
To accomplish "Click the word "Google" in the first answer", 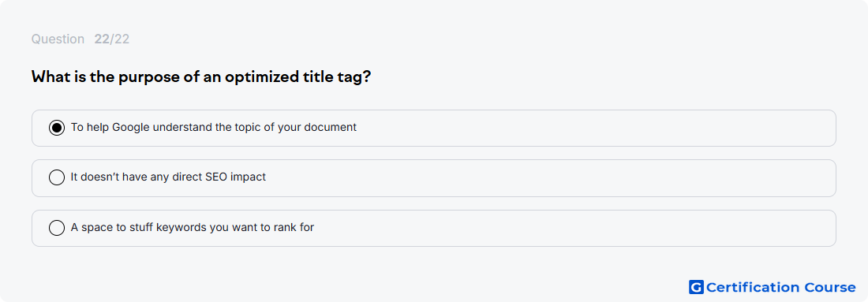I will (x=131, y=127).
